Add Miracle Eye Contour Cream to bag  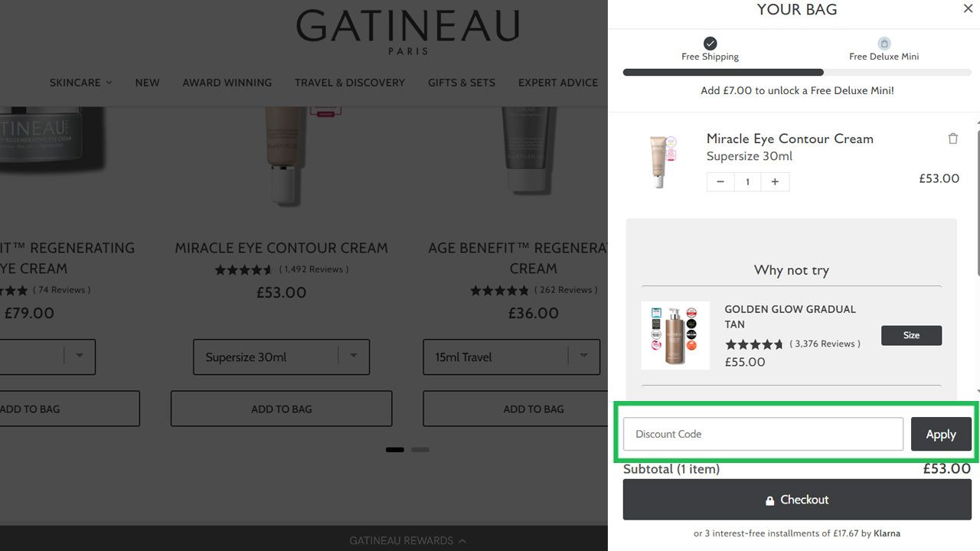pyautogui.click(x=281, y=409)
